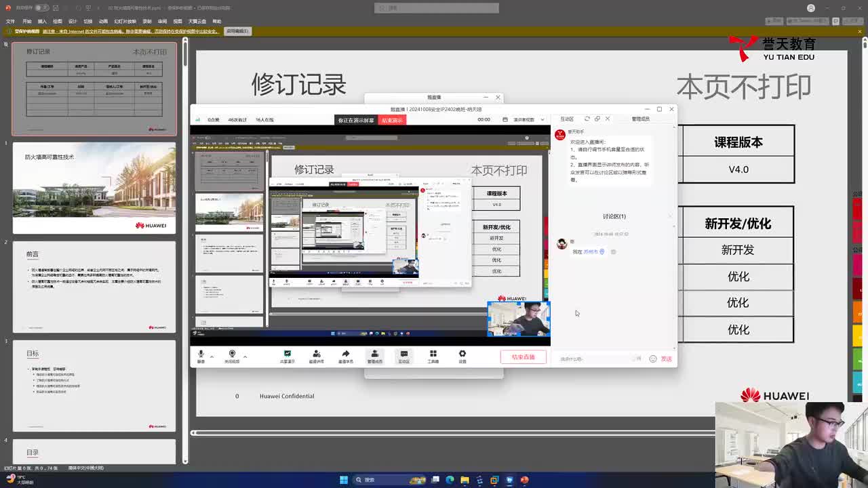Click the 结束直播 button
Screen dimensions: 868x488
pyautogui.click(x=524, y=357)
